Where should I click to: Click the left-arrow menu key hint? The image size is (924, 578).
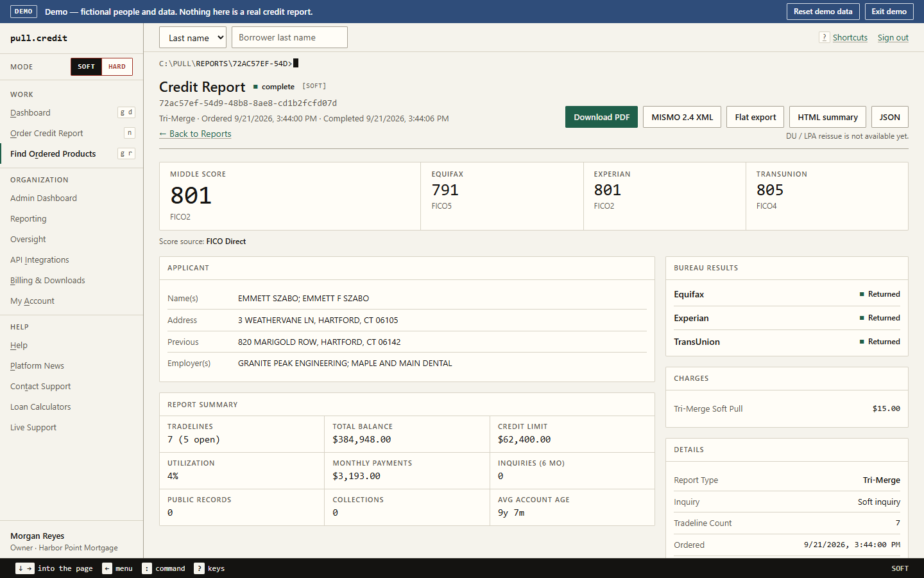coord(107,568)
